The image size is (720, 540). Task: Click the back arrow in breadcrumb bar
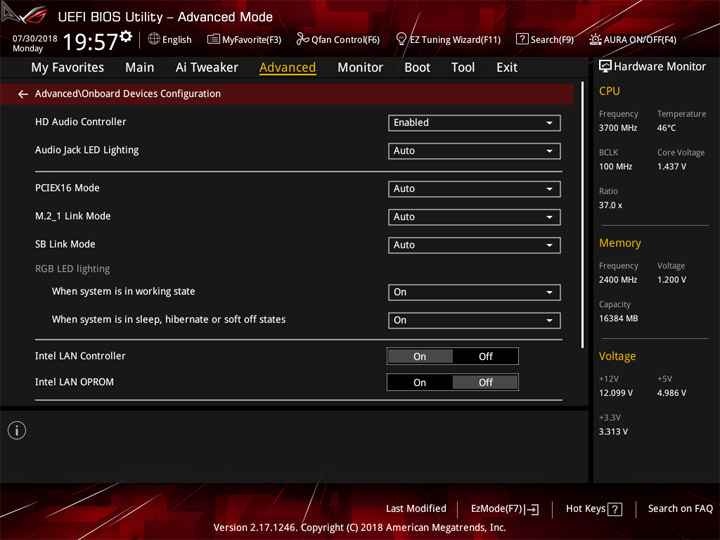click(23, 94)
